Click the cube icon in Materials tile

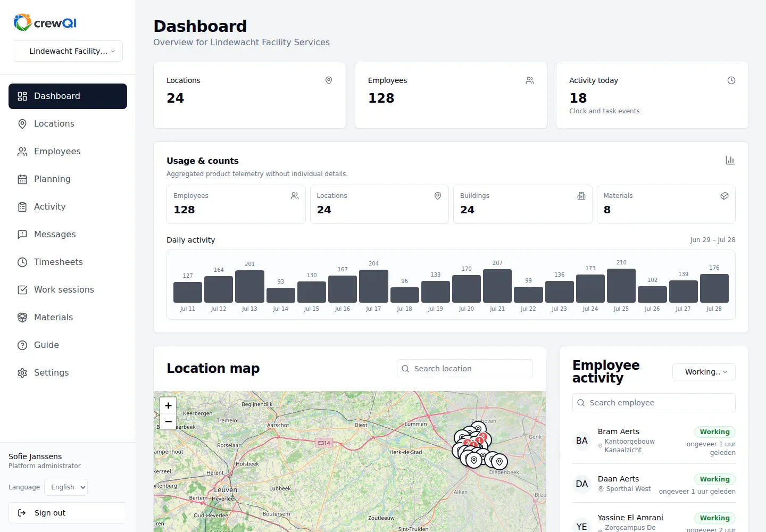(725, 196)
